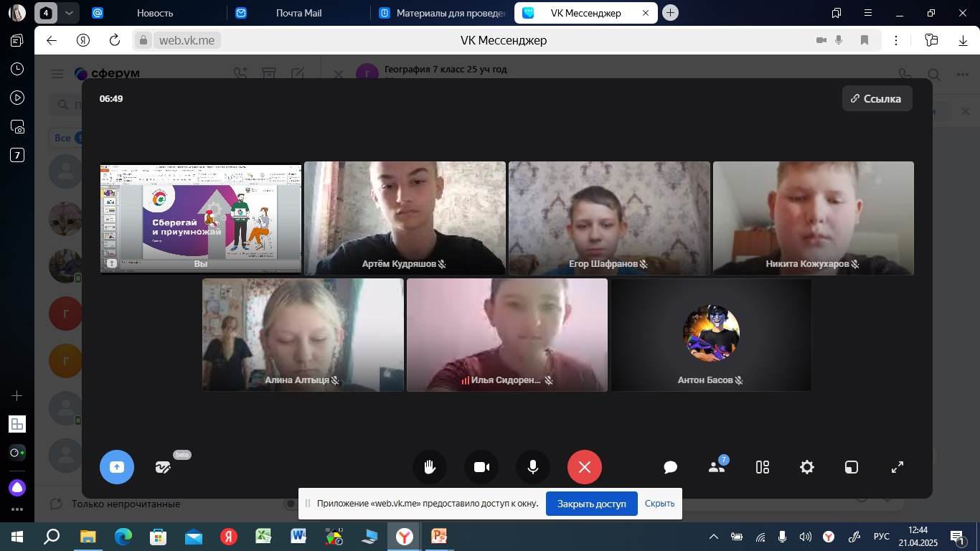Open Microsoft Edge from taskbar
This screenshot has height=551, width=980.
(123, 536)
